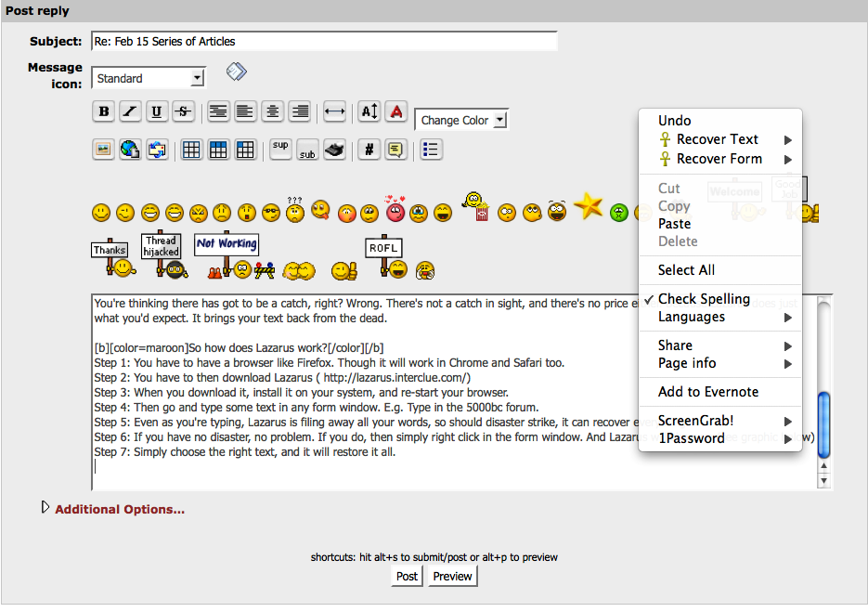Click the justify text alignment icon
Screen dimensions: 868x612
pyautogui.click(x=218, y=111)
